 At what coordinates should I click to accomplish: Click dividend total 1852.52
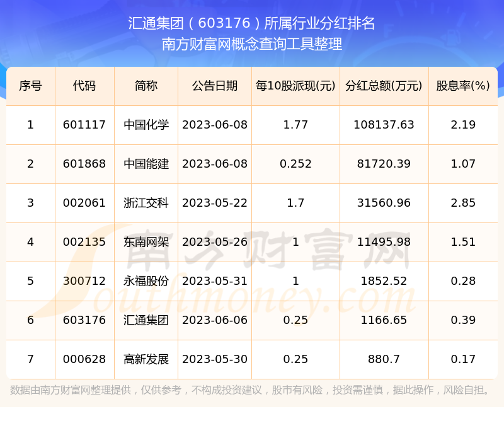pyautogui.click(x=384, y=281)
